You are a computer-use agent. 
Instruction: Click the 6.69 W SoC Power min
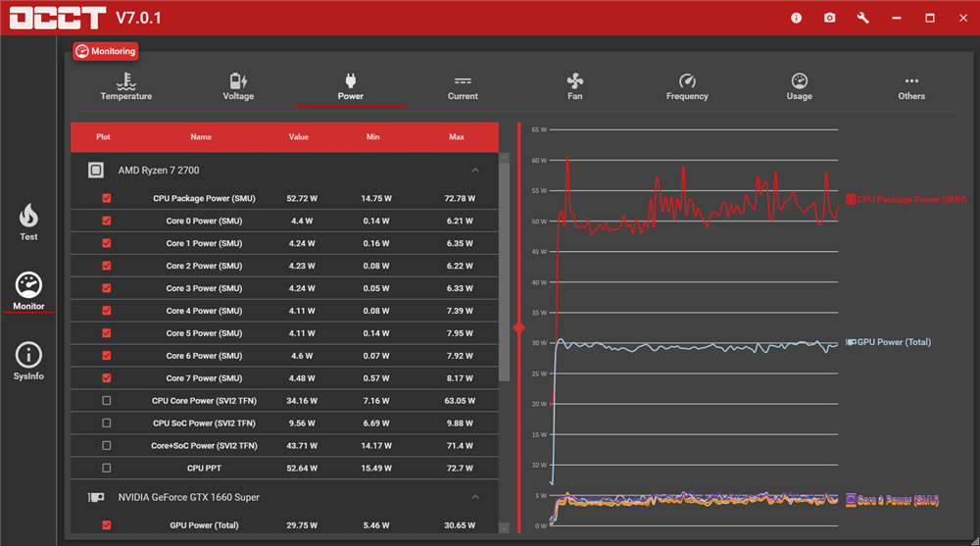click(x=376, y=423)
